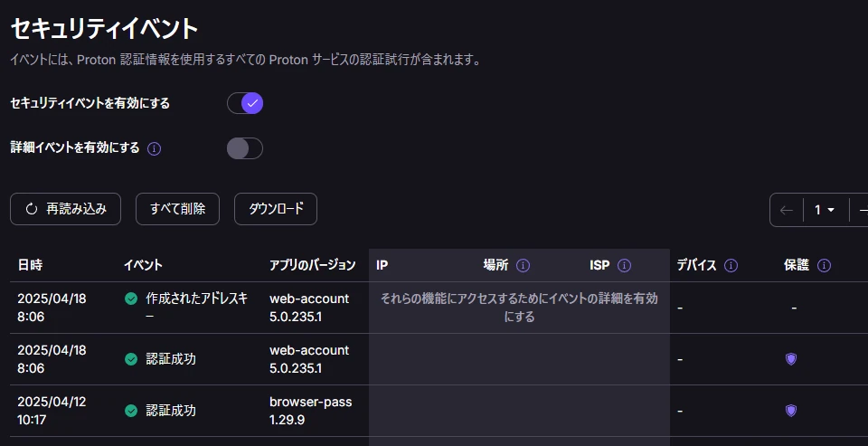The image size is (868, 446).
Task: Open the page number 1 dropdown
Action: tap(826, 209)
